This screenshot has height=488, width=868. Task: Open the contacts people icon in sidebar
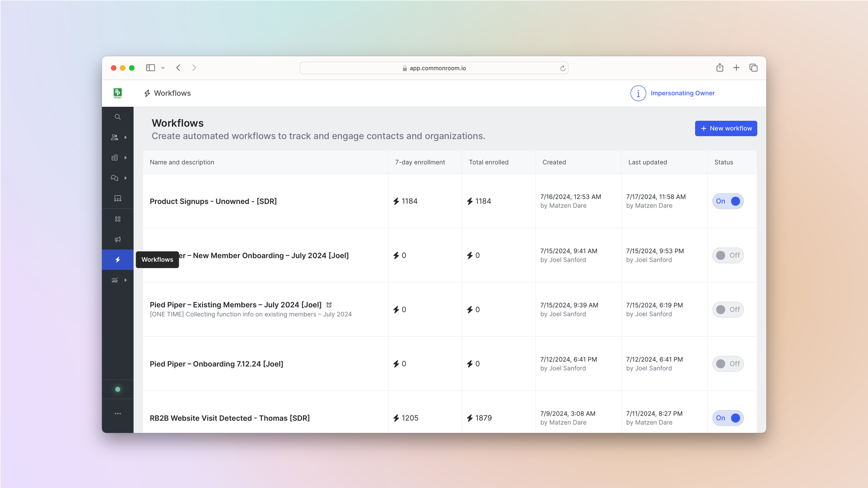pyautogui.click(x=114, y=137)
